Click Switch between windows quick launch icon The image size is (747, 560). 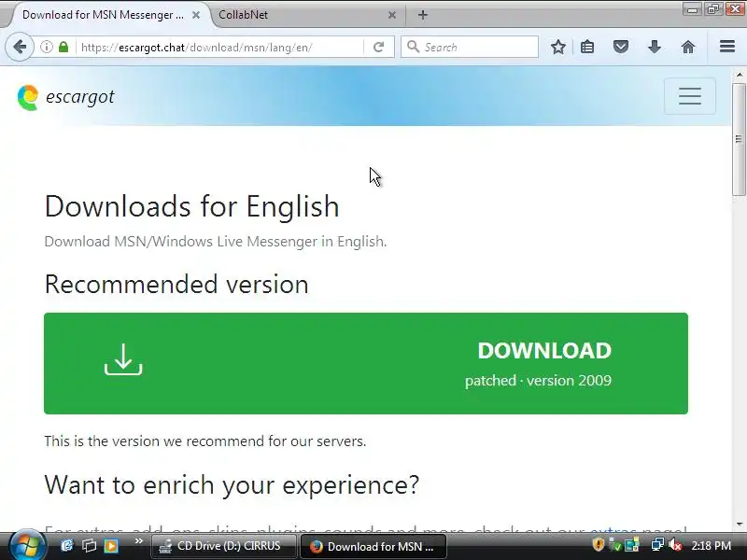[x=89, y=545]
